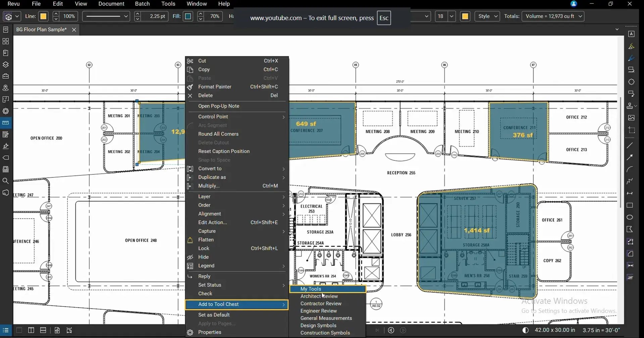Expand the Convert to submenu

coord(237,169)
